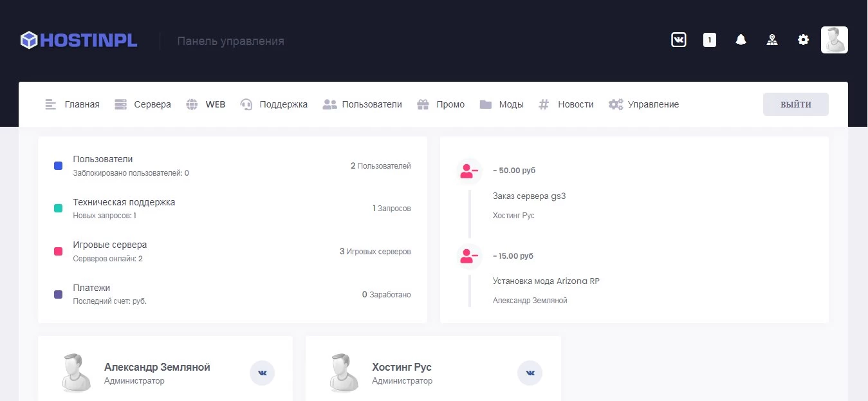The width and height of the screenshot is (868, 401).
Task: Open the message counter badge showing 1
Action: point(710,40)
